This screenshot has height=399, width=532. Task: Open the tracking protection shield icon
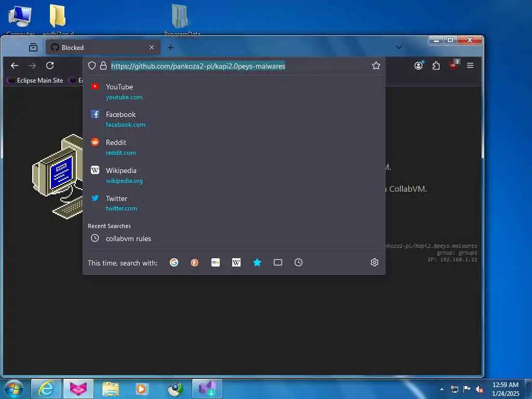pyautogui.click(x=91, y=66)
